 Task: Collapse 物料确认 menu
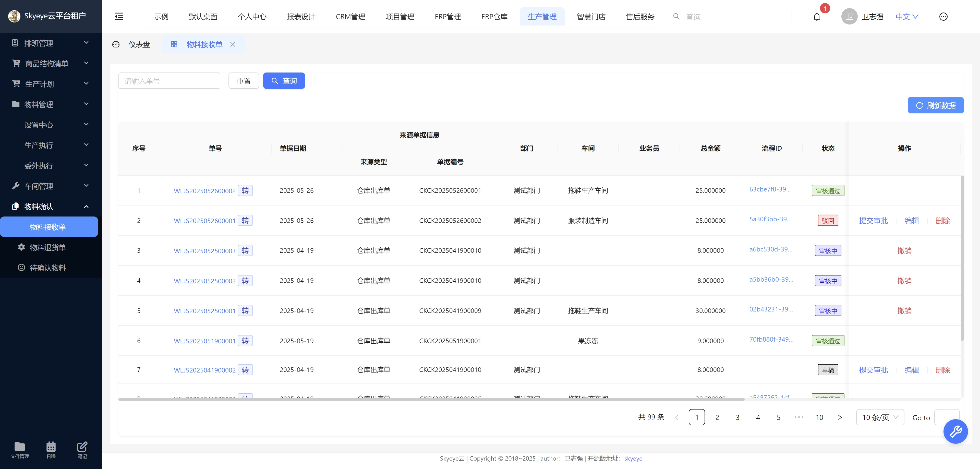pyautogui.click(x=51, y=207)
